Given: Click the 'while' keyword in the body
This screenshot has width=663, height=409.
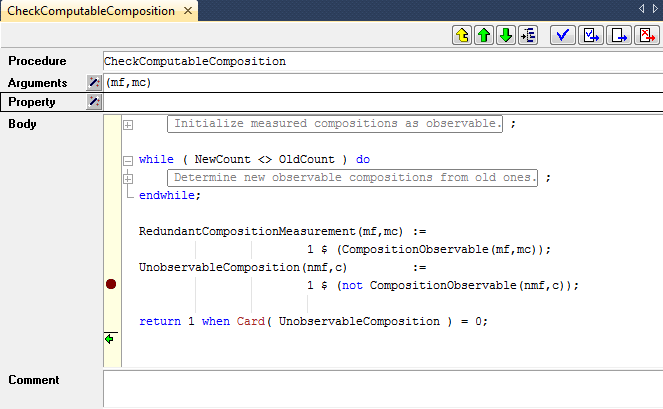Looking at the screenshot, I should point(156,159).
